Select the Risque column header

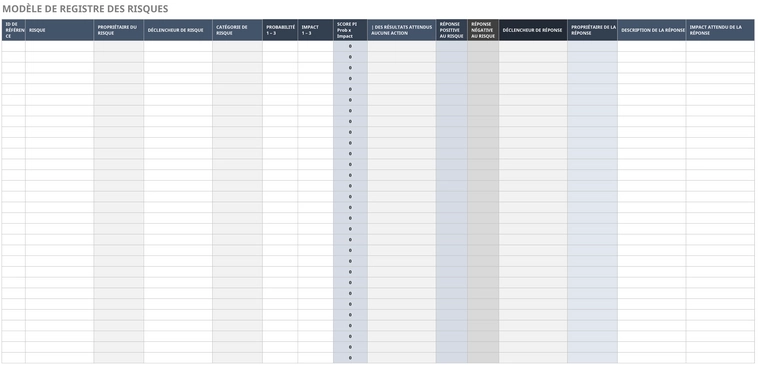click(59, 30)
